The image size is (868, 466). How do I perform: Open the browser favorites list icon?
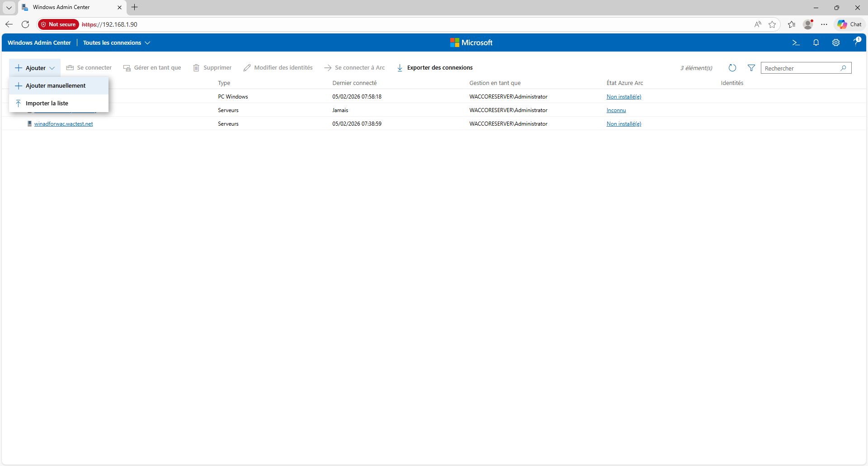[x=792, y=24]
